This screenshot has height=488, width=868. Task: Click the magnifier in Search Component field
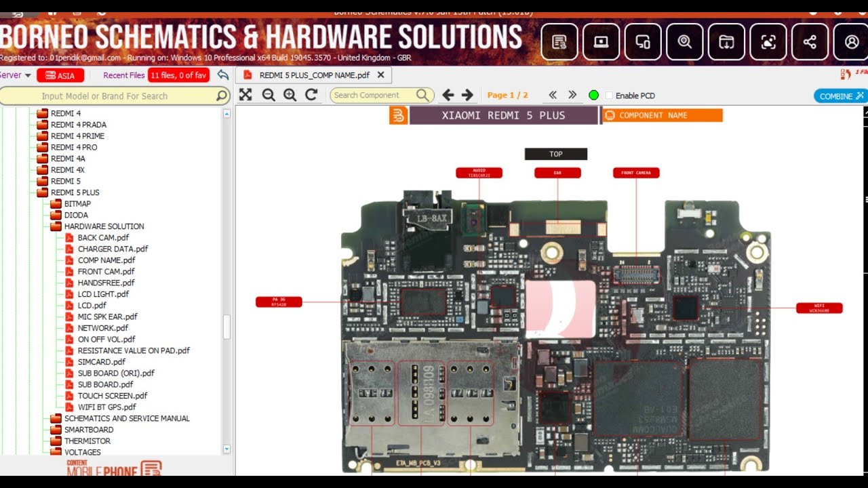tap(422, 96)
